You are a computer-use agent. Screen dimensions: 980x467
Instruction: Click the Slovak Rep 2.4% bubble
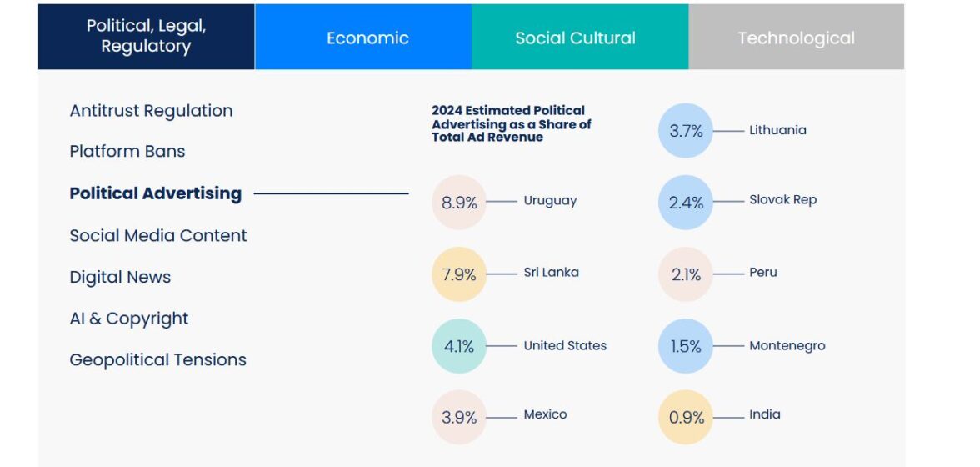tap(686, 202)
